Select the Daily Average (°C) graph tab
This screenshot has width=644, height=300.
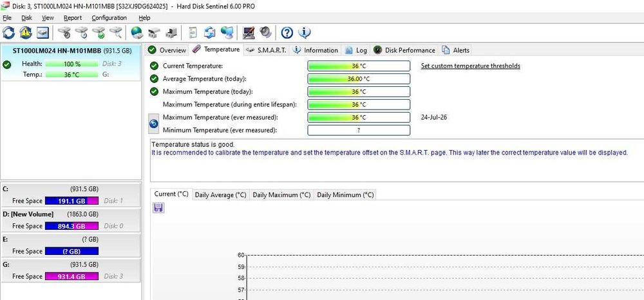[220, 195]
